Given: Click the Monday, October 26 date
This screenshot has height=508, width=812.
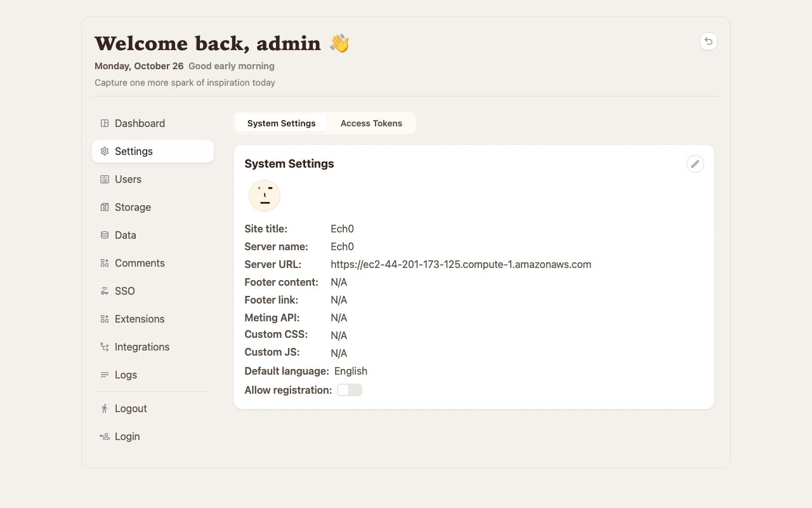Looking at the screenshot, I should pyautogui.click(x=139, y=66).
